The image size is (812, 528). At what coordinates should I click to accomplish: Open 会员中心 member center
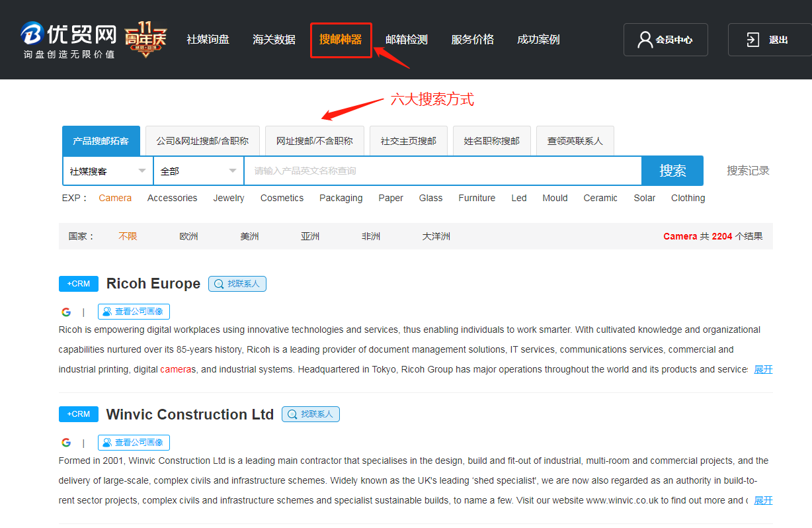[665, 40]
